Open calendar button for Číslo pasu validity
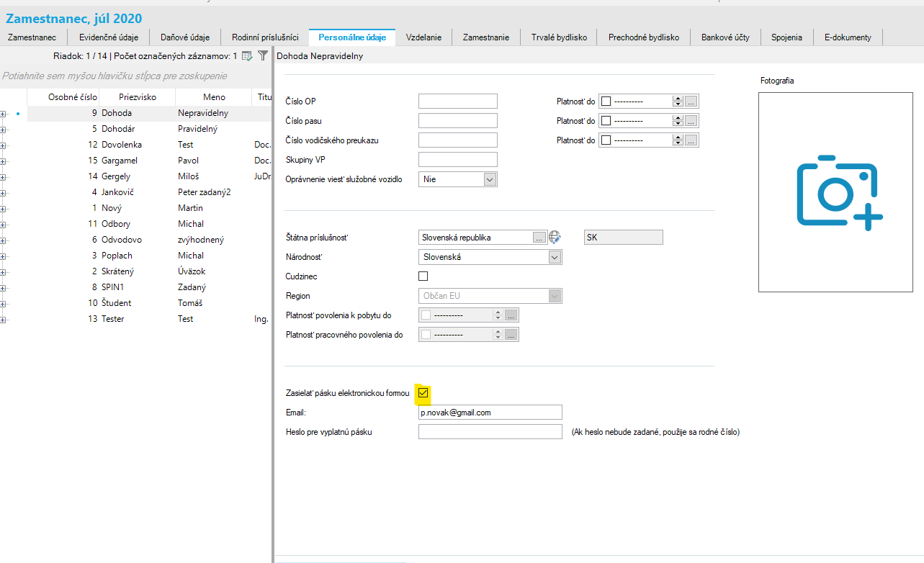 coord(691,120)
